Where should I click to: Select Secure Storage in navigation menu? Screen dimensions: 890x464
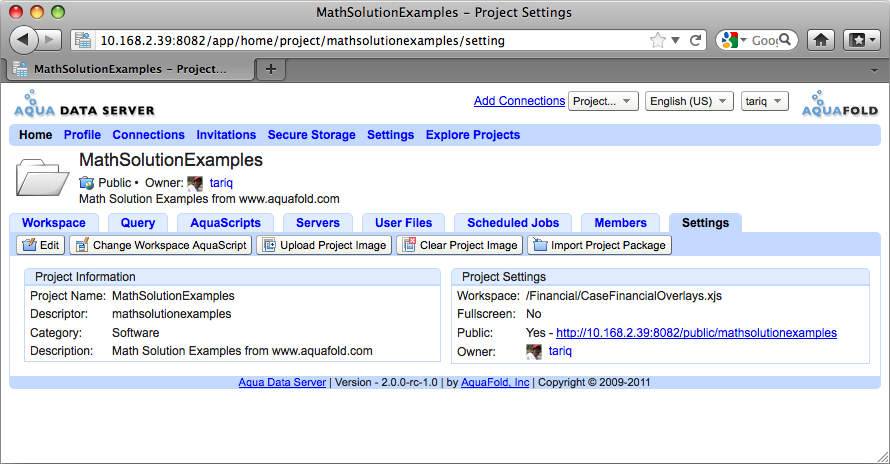(311, 135)
